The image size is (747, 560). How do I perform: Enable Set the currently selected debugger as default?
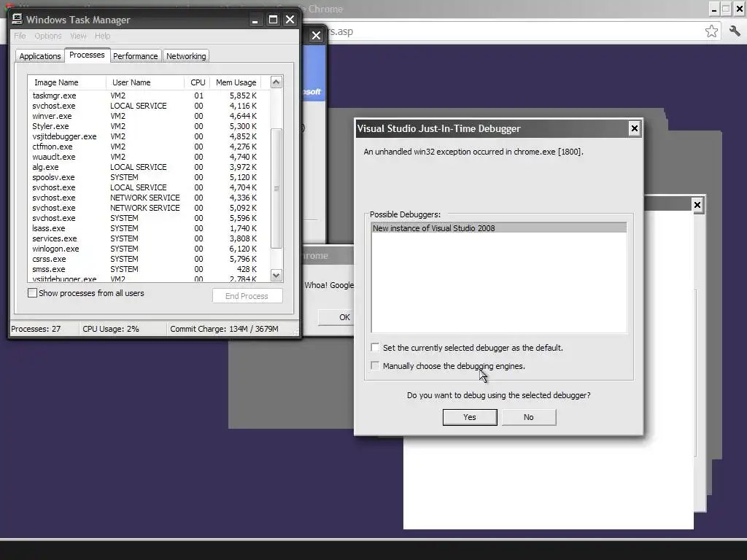tap(376, 348)
